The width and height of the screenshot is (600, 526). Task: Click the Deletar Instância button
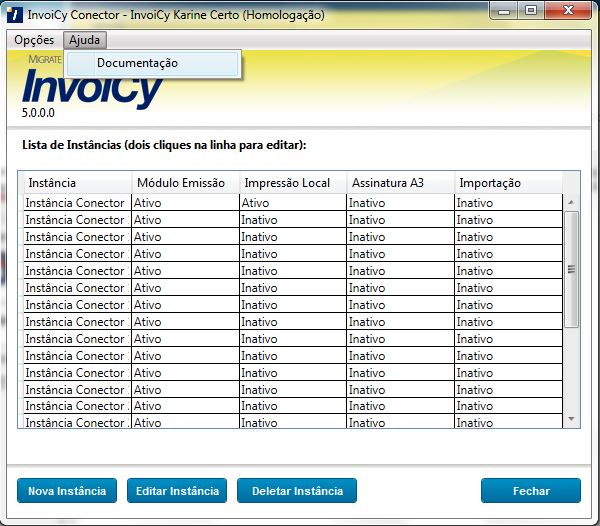pyautogui.click(x=297, y=491)
